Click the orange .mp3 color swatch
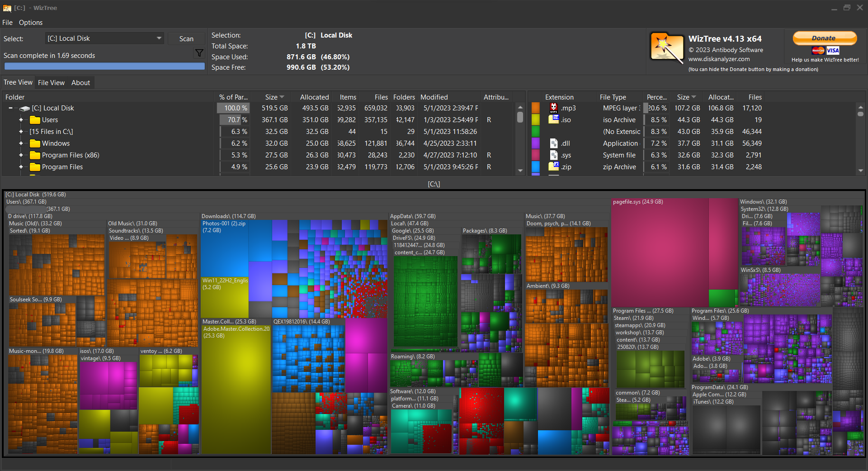The width and height of the screenshot is (868, 471). 535,108
